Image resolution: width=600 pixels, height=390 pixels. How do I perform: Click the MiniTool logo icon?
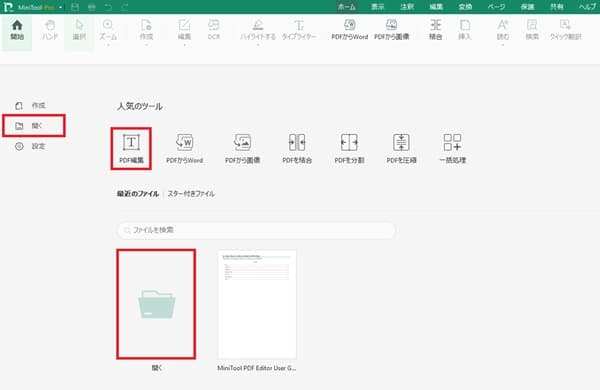(x=8, y=7)
